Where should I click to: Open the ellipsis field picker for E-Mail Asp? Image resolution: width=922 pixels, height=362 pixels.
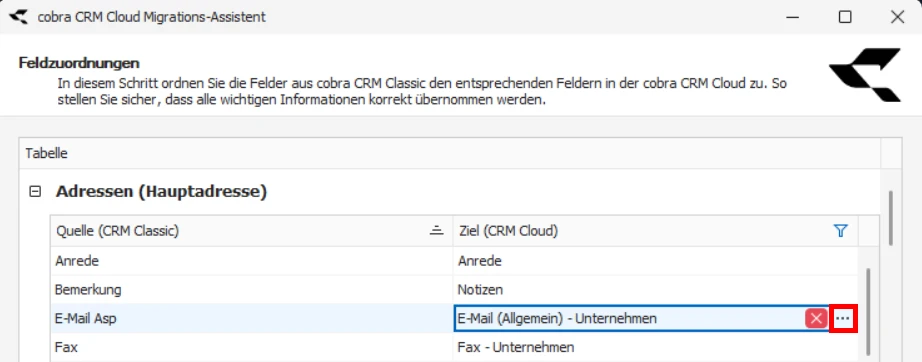point(843,319)
